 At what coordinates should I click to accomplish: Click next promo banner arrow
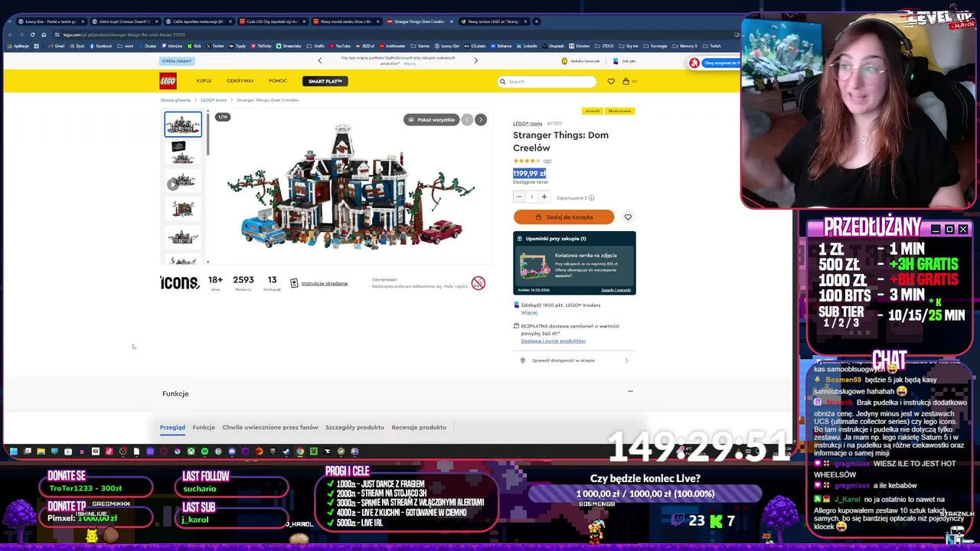point(475,60)
